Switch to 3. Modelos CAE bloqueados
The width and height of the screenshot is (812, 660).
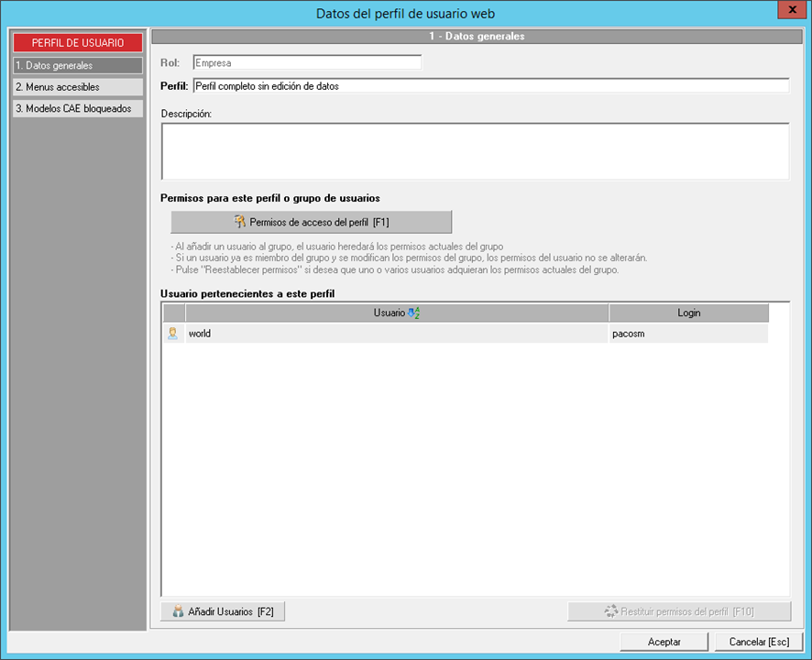[x=78, y=108]
